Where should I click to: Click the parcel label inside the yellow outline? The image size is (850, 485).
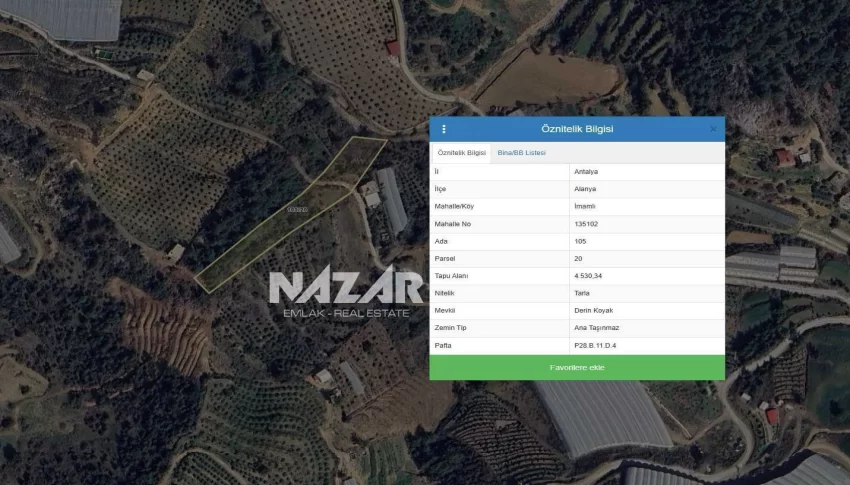coord(297,209)
